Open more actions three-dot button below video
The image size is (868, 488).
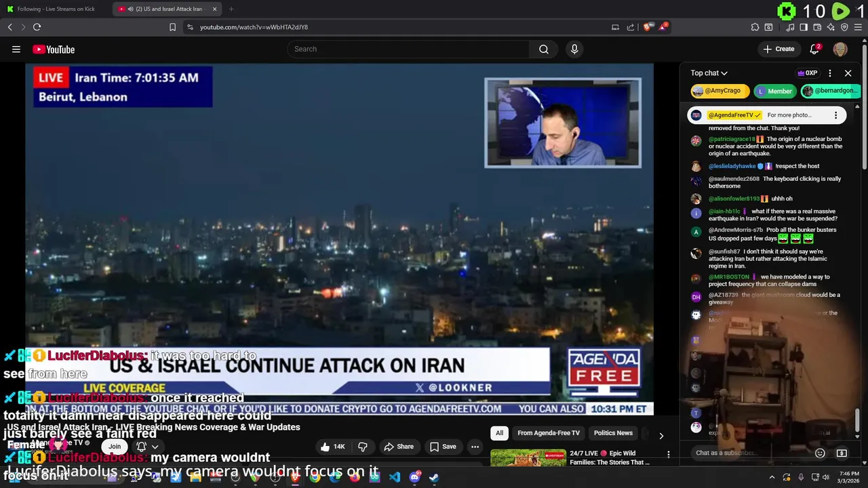pyautogui.click(x=475, y=447)
